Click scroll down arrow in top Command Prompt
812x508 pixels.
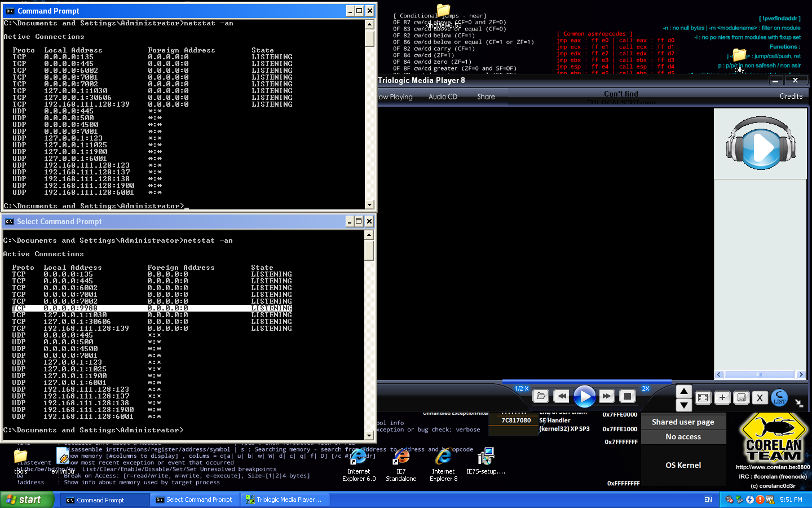[x=370, y=205]
